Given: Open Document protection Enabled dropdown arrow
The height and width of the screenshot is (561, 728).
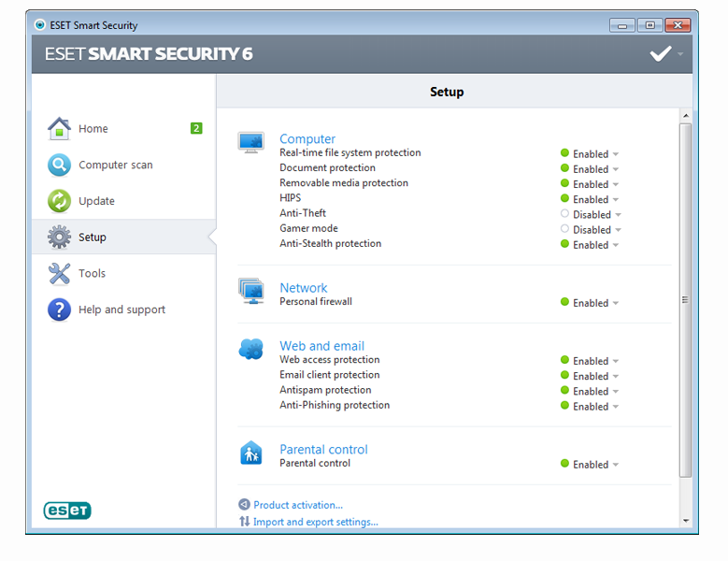Looking at the screenshot, I should [x=616, y=169].
